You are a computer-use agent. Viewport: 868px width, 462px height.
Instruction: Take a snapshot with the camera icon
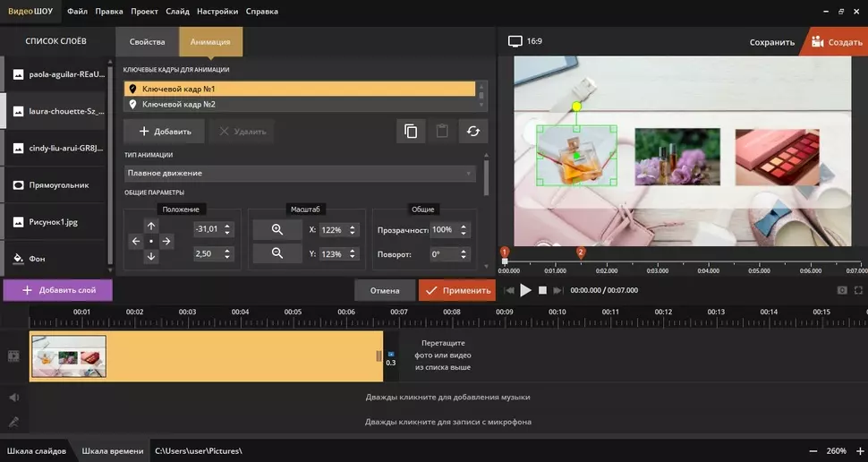(x=842, y=290)
